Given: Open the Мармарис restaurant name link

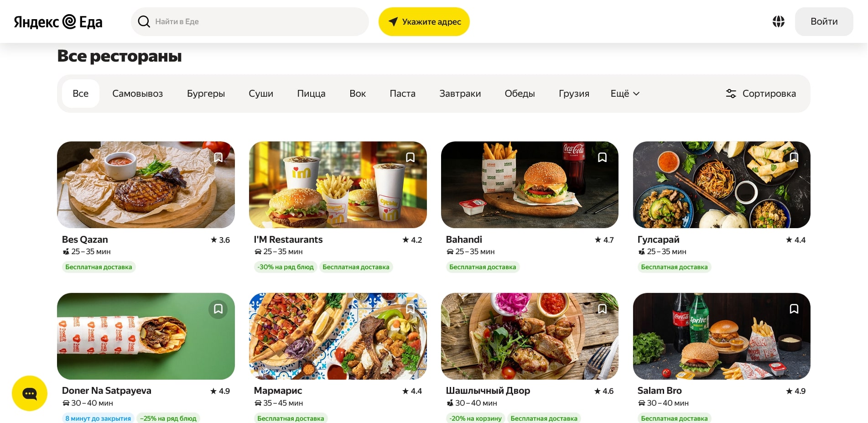Looking at the screenshot, I should click(x=278, y=391).
